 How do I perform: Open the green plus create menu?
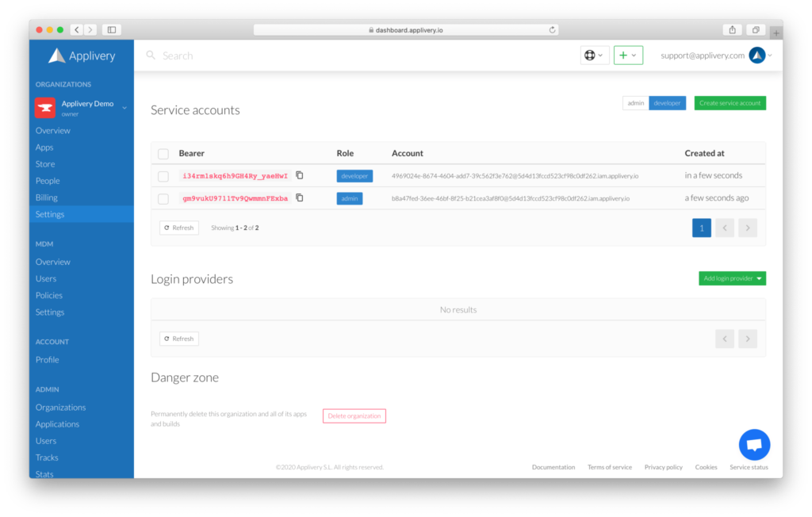point(628,55)
